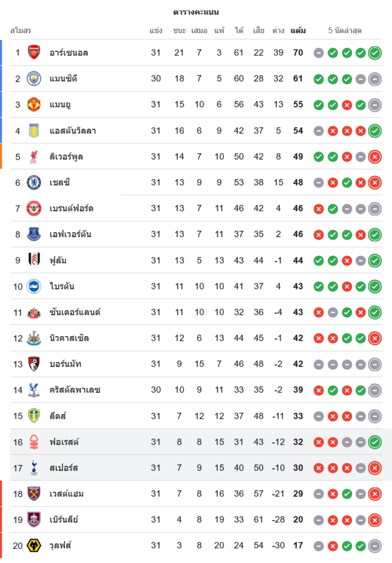Click West Ham's latest match loss indicator
The image size is (392, 563).
click(375, 494)
